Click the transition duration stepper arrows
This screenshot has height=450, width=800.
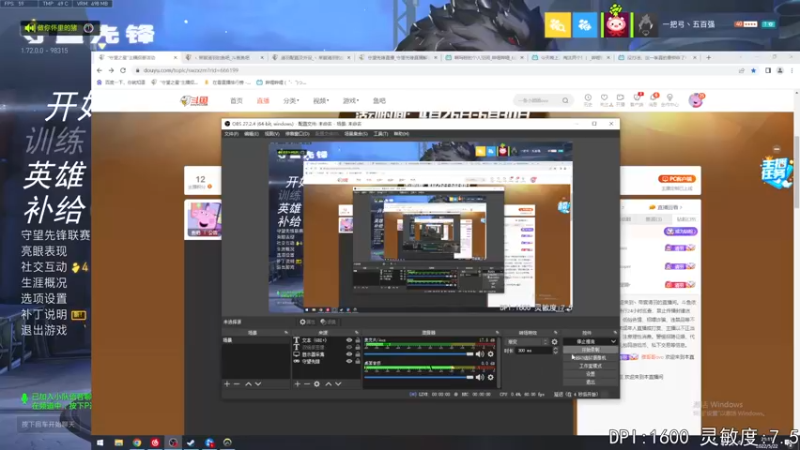click(x=556, y=351)
